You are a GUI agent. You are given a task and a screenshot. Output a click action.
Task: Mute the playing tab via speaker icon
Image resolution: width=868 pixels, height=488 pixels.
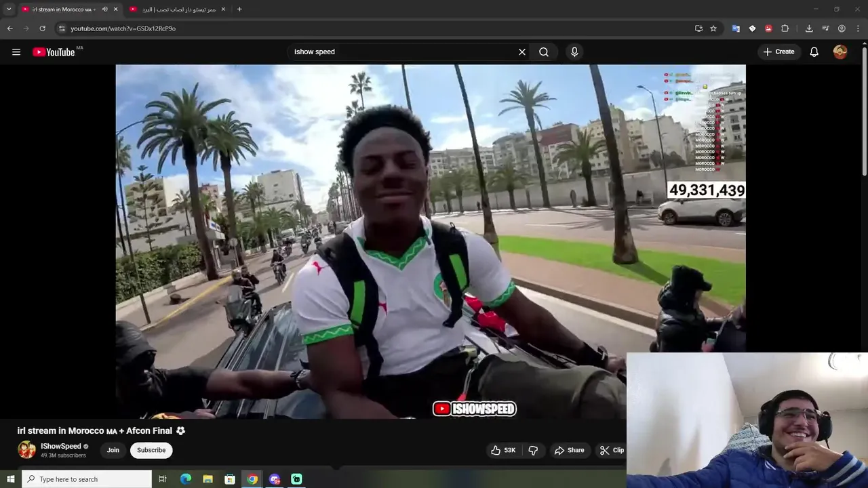coord(104,9)
